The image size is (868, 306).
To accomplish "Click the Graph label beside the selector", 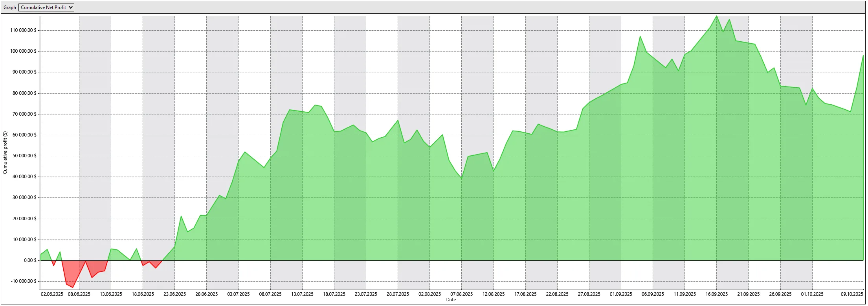I will click(x=10, y=7).
